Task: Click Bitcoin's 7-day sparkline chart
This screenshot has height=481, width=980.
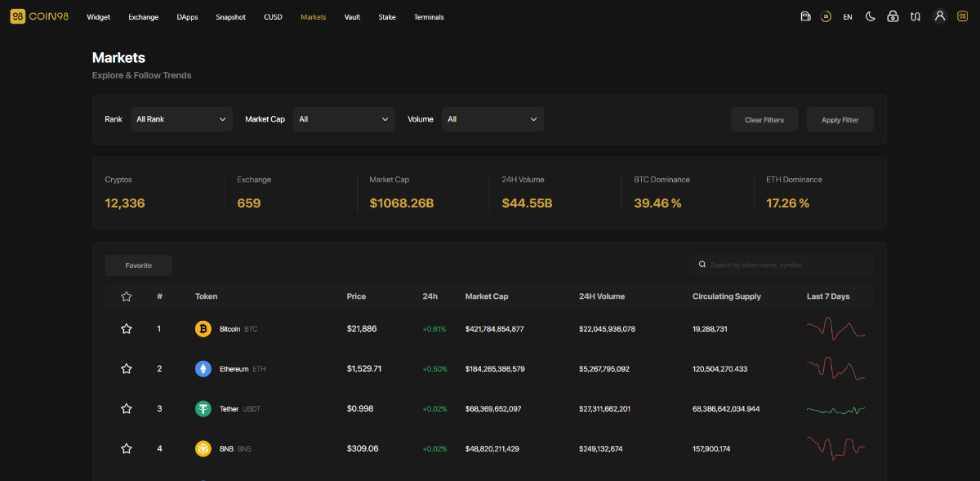Action: pos(835,328)
